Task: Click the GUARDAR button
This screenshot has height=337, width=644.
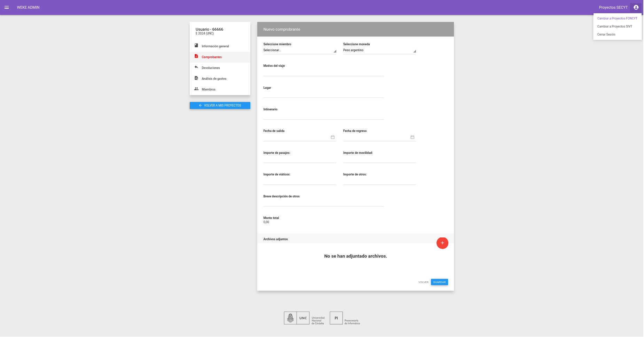Action: click(x=439, y=282)
